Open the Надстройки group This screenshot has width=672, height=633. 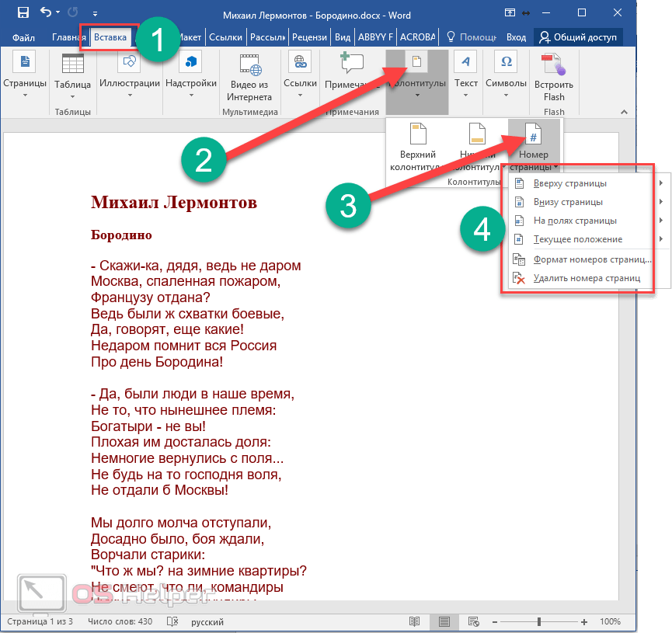[x=191, y=75]
